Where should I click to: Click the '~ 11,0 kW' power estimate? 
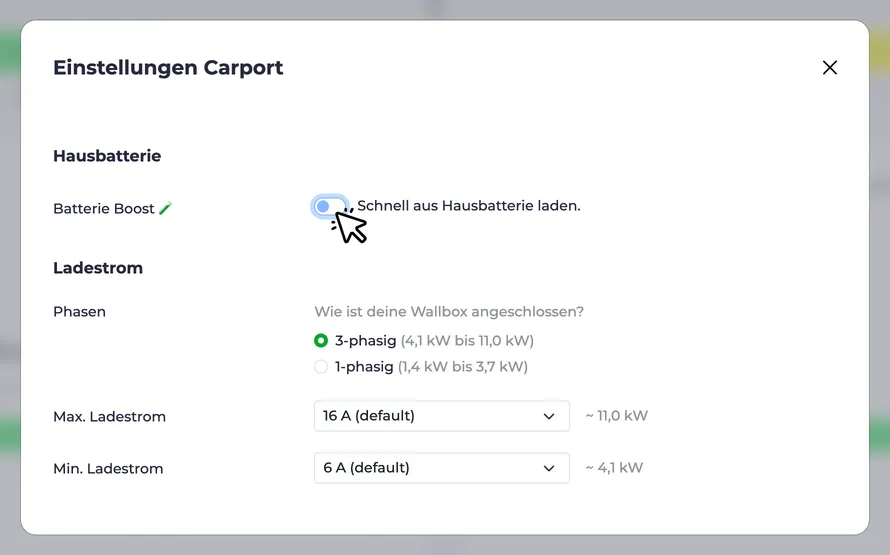point(616,415)
